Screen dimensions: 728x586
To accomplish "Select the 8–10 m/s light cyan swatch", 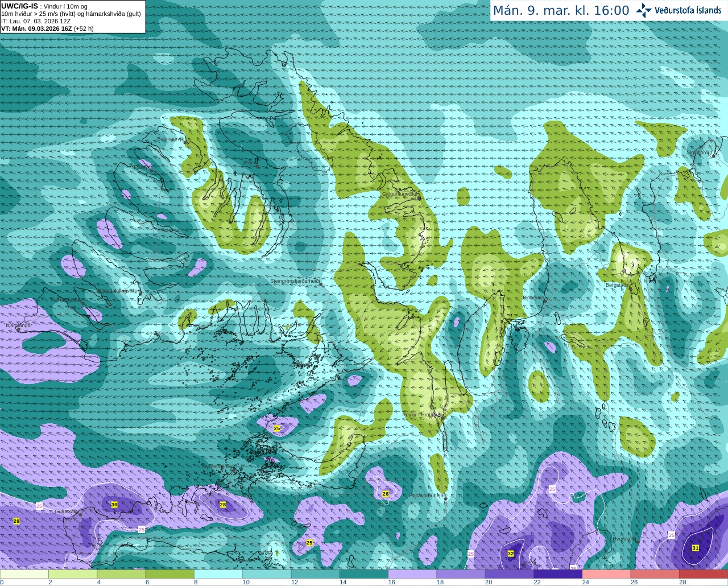I will click(218, 574).
